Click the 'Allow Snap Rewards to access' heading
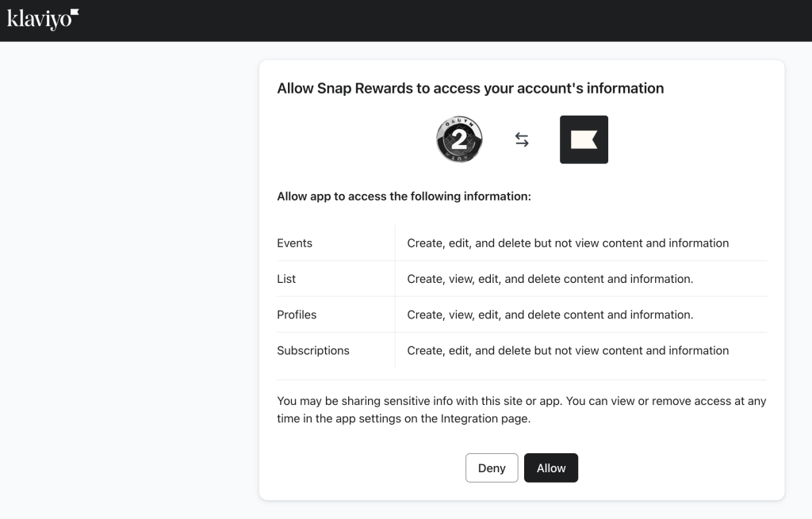Image resolution: width=812 pixels, height=519 pixels. pos(470,88)
